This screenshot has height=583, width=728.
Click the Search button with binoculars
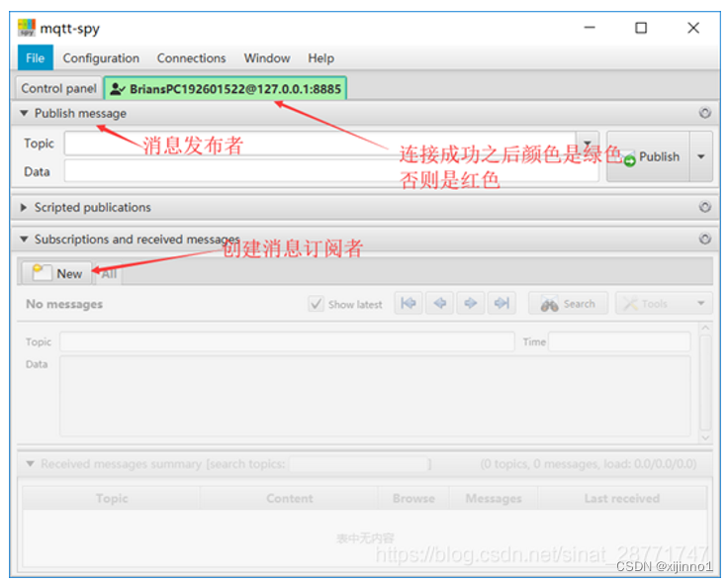[x=568, y=303]
